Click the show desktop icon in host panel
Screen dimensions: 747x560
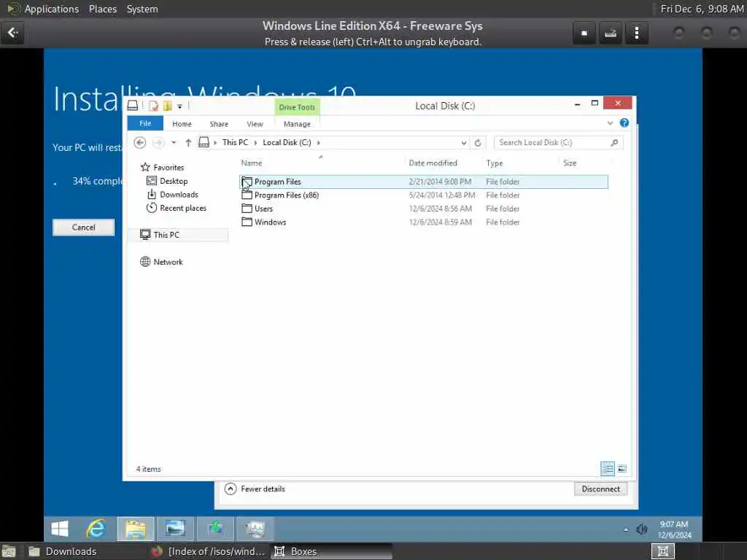pyautogui.click(x=9, y=551)
